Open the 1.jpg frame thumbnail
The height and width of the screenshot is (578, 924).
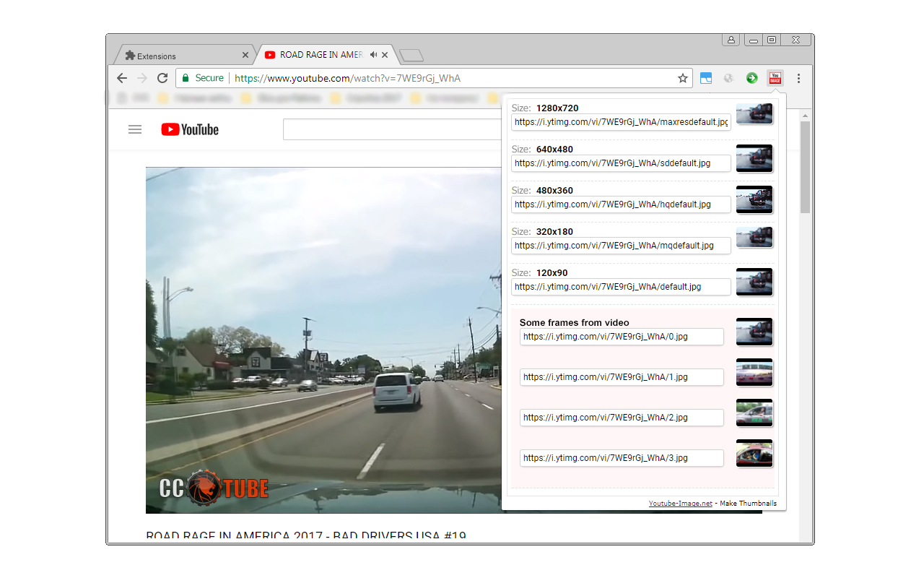[754, 372]
